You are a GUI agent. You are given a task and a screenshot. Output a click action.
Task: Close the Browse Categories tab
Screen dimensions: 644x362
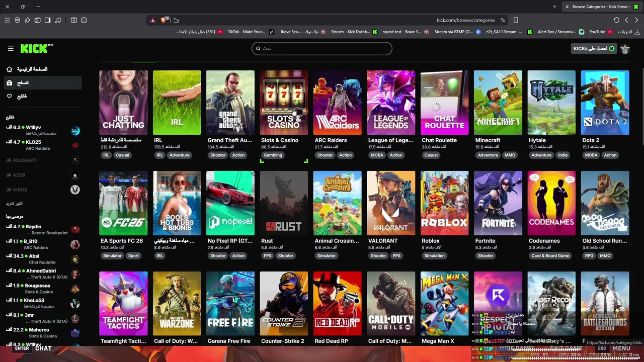tap(567, 7)
